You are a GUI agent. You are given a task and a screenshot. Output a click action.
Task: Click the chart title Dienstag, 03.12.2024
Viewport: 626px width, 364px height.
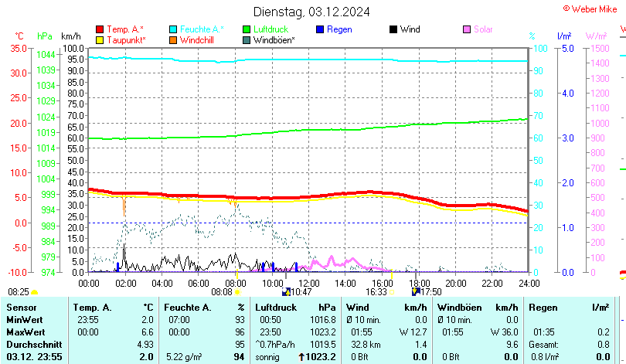(311, 12)
